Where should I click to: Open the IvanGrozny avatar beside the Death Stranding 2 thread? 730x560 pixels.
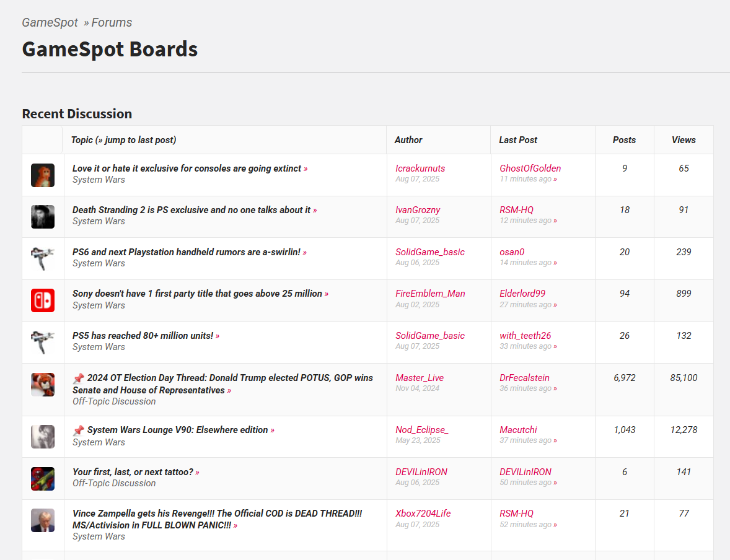click(x=43, y=217)
